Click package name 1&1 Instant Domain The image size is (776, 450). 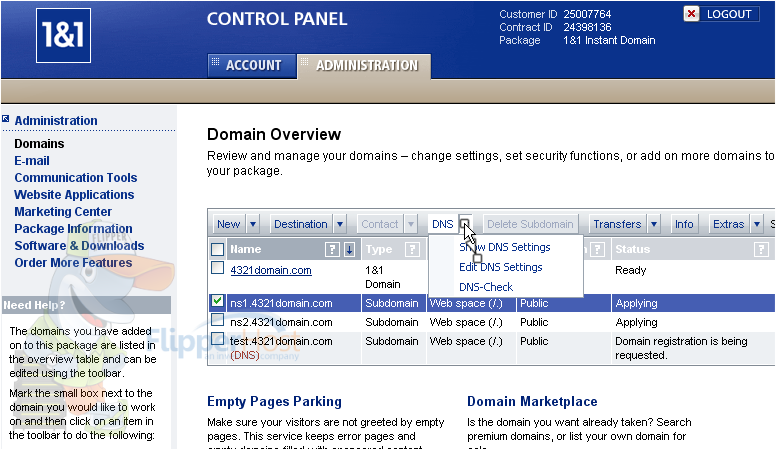(x=609, y=41)
